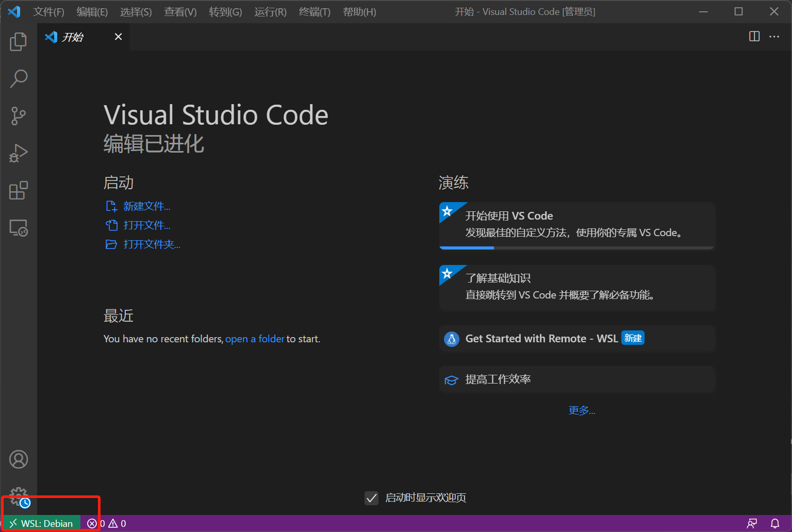Click the VS Code logo in title bar
Viewport: 792px width, 532px height.
(14, 11)
